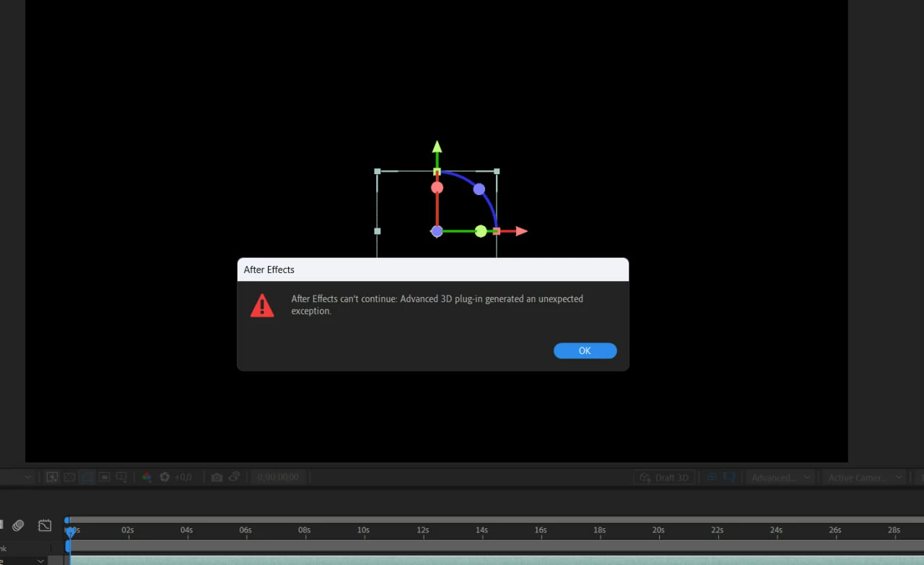Viewport: 924px width, 565px height.
Task: Toggle transparency grid in viewer
Action: [x=69, y=477]
